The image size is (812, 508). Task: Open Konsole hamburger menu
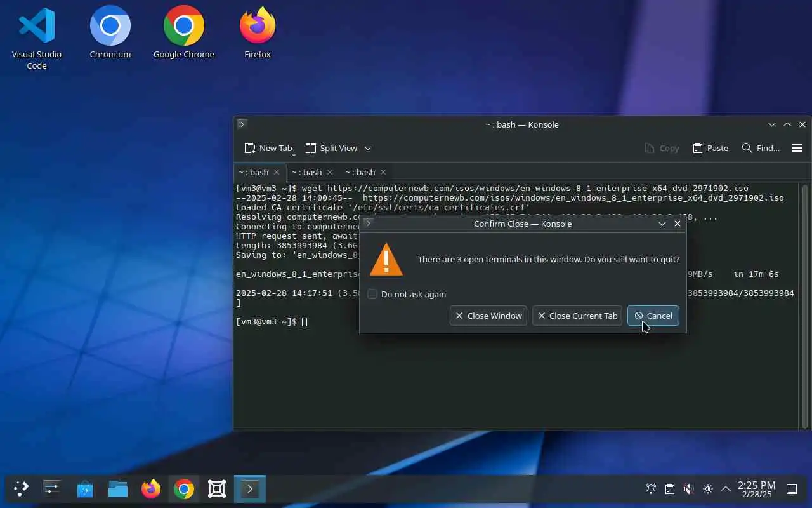click(x=797, y=148)
